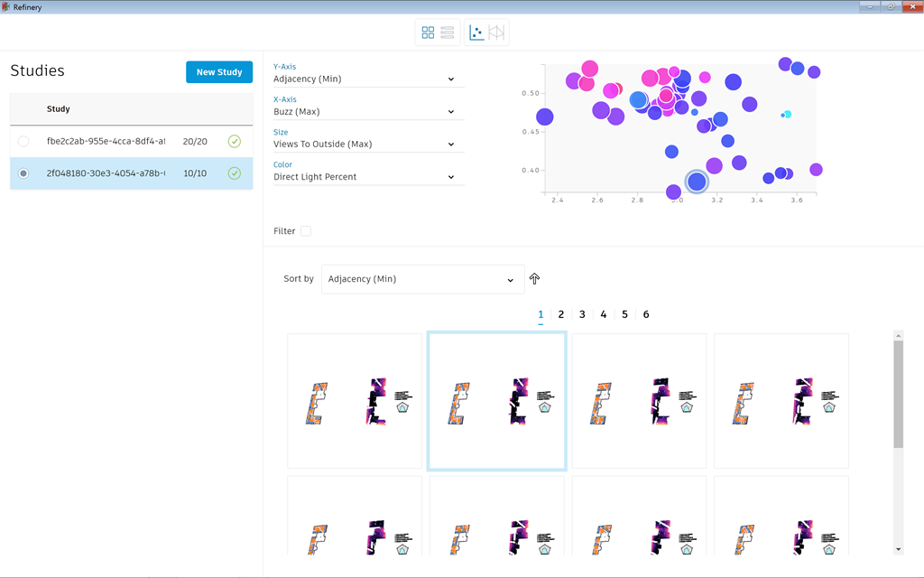The height and width of the screenshot is (578, 924).
Task: Select the 2f048180 study radio button
Action: (x=23, y=173)
